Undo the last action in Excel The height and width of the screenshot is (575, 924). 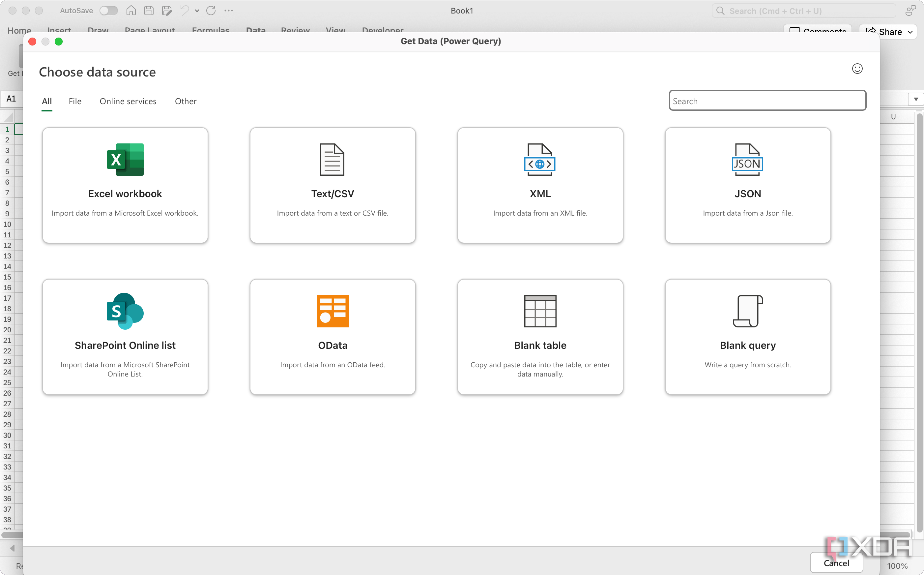coord(185,11)
